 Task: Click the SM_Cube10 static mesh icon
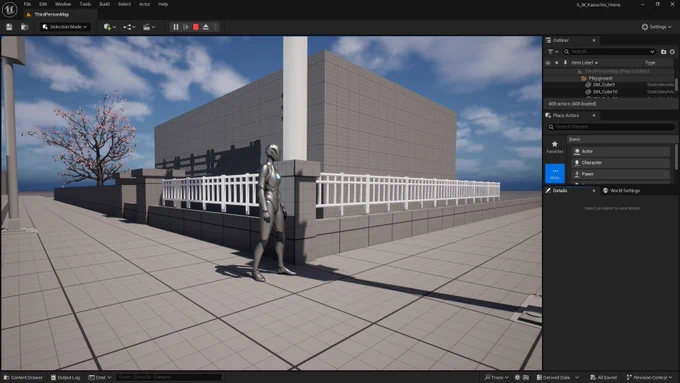pos(588,92)
